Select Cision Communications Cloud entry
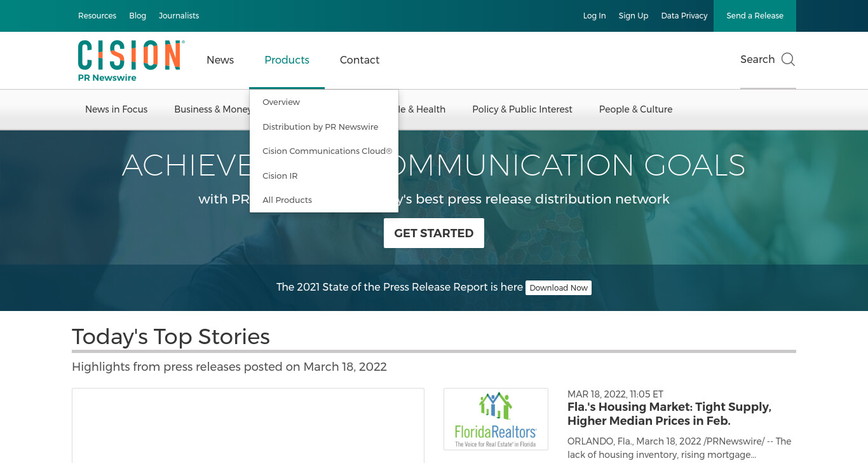The height and width of the screenshot is (463, 868). point(327,151)
